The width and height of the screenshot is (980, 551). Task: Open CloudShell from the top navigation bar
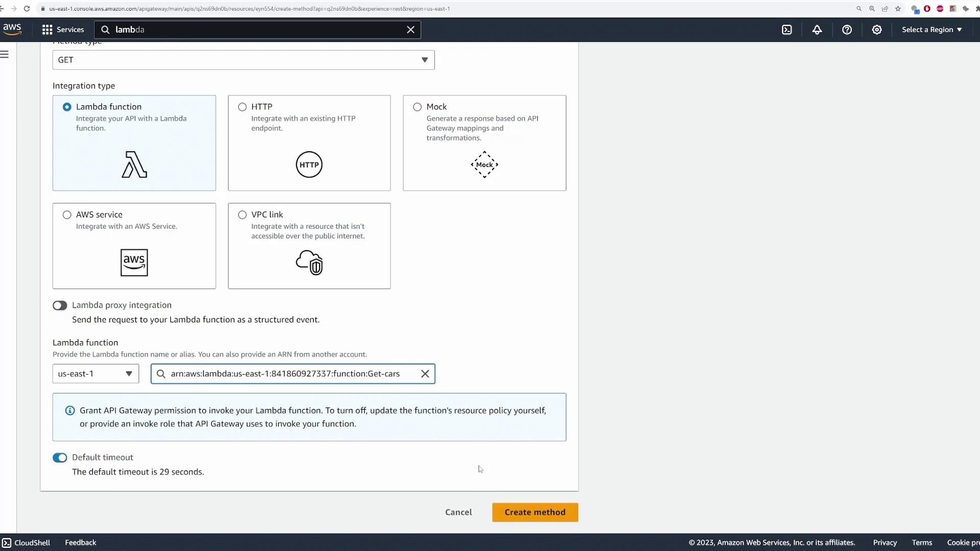coord(787,30)
